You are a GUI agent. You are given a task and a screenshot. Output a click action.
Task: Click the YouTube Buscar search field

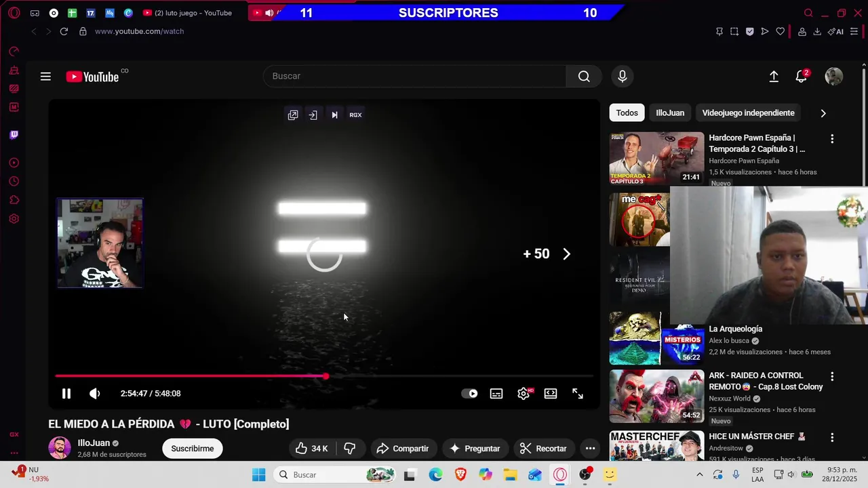[x=414, y=77]
